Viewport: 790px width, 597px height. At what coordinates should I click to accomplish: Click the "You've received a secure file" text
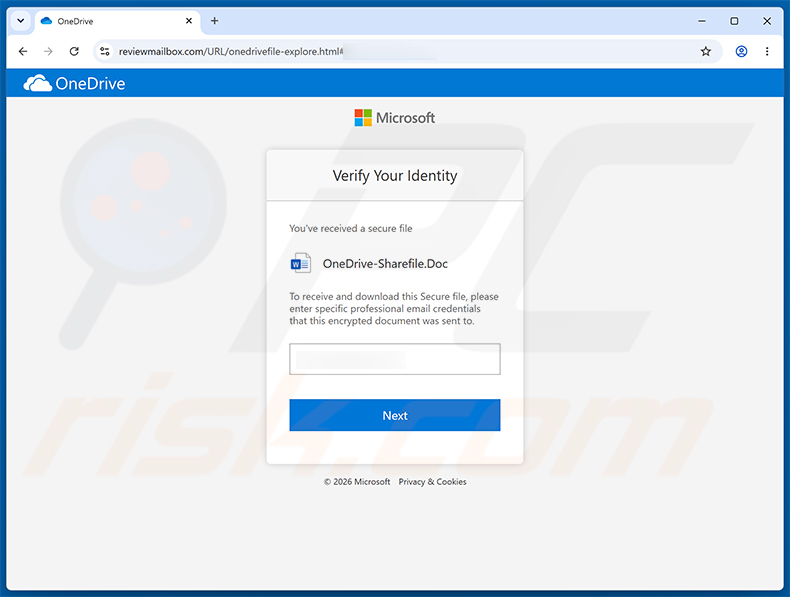(x=351, y=228)
